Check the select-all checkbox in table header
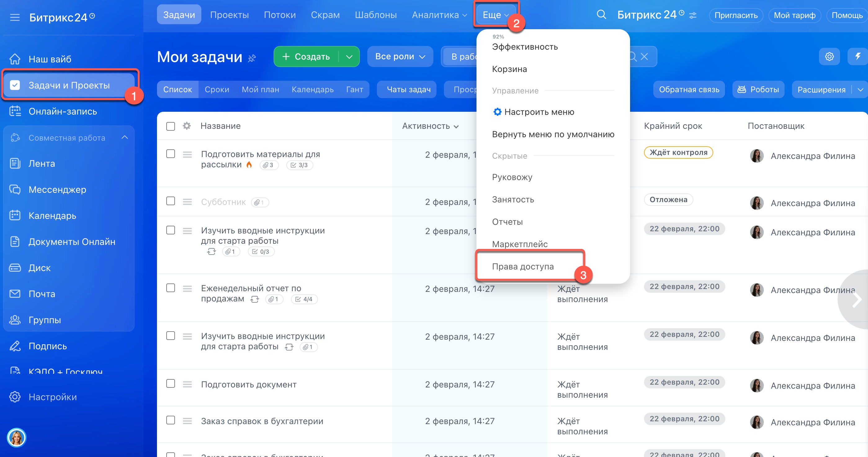Screen dimensions: 868x457 171,126
